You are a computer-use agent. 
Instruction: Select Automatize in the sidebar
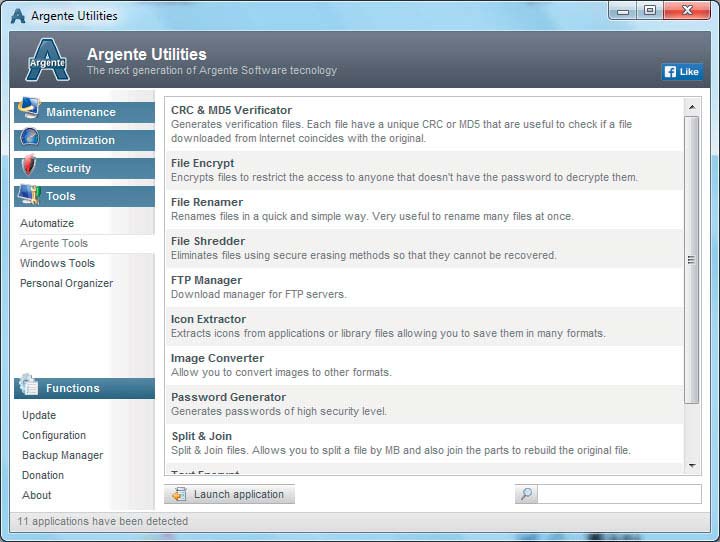[x=47, y=223]
